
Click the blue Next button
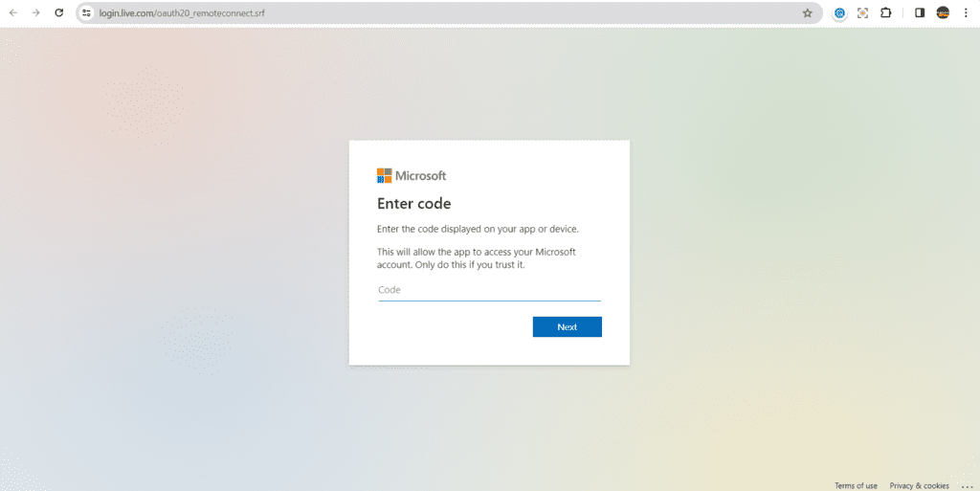[567, 326]
